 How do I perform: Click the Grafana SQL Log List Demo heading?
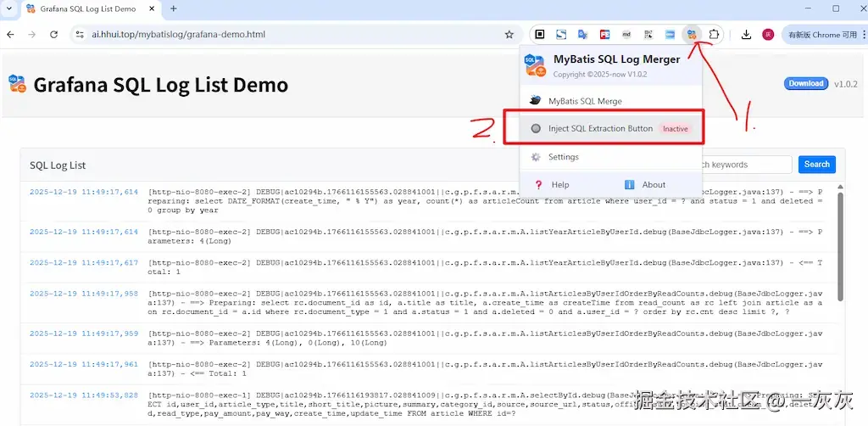click(160, 85)
